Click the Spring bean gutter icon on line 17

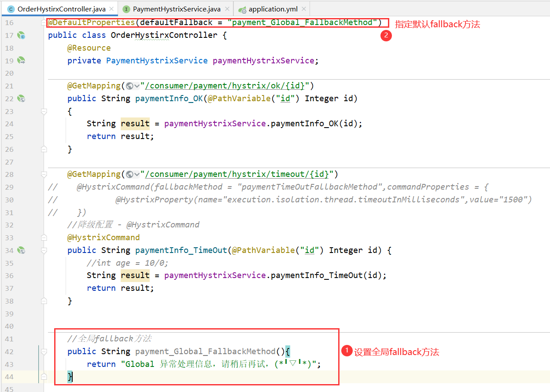point(21,35)
